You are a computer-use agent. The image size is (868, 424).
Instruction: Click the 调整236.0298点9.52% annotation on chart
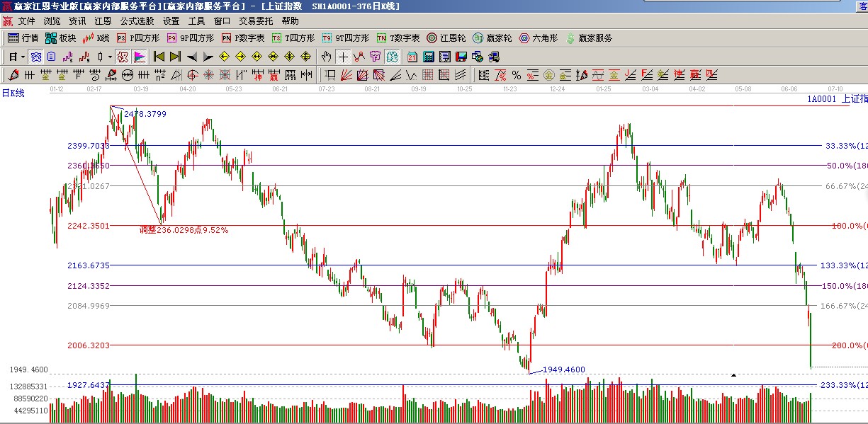click(184, 230)
